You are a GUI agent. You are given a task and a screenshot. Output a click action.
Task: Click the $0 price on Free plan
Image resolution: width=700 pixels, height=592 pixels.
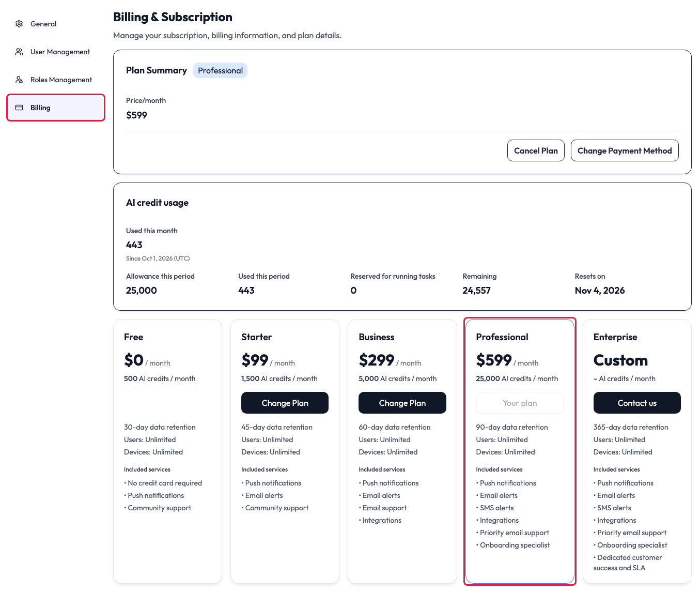(134, 360)
